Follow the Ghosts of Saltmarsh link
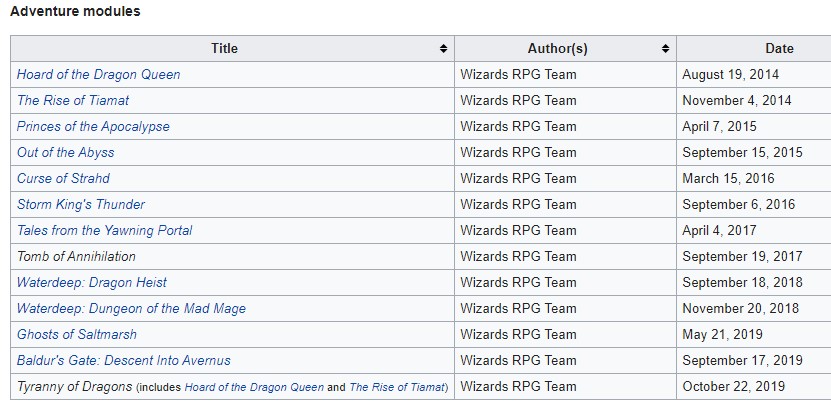The image size is (831, 409). 77,335
